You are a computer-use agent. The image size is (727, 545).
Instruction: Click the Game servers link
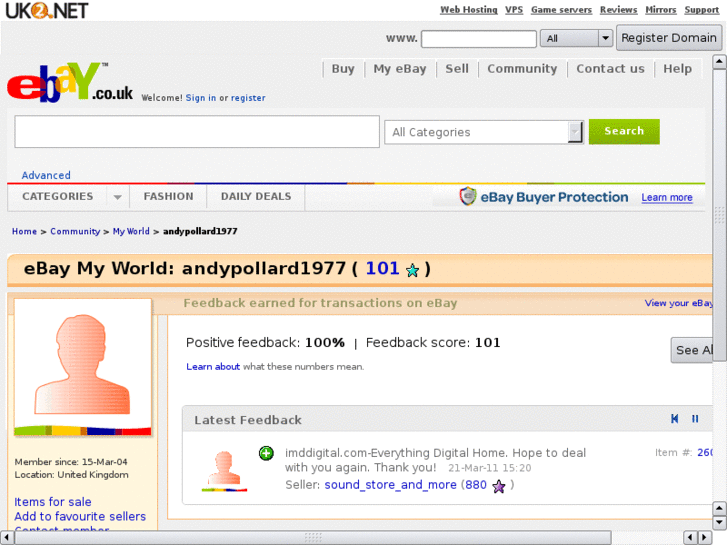pyautogui.click(x=561, y=10)
